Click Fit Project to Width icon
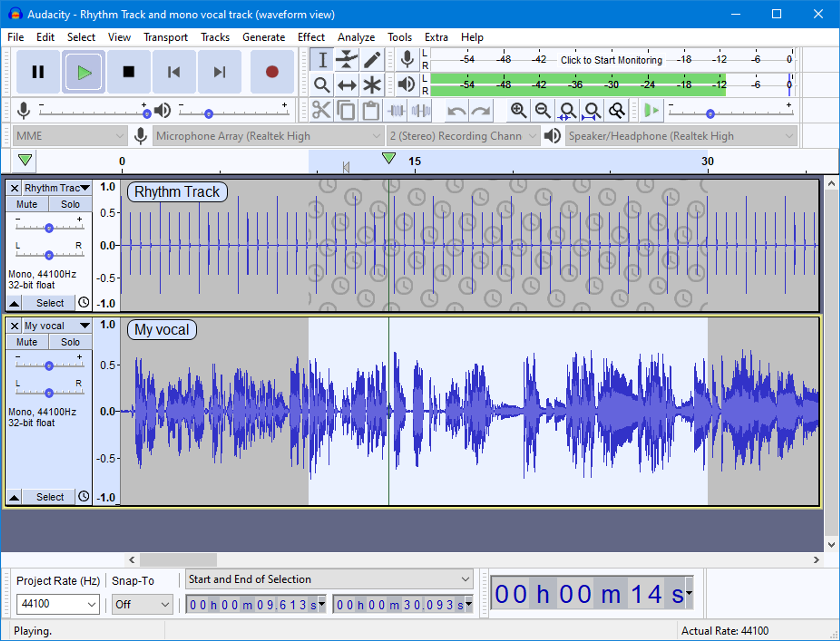The height and width of the screenshot is (641, 840). (592, 110)
